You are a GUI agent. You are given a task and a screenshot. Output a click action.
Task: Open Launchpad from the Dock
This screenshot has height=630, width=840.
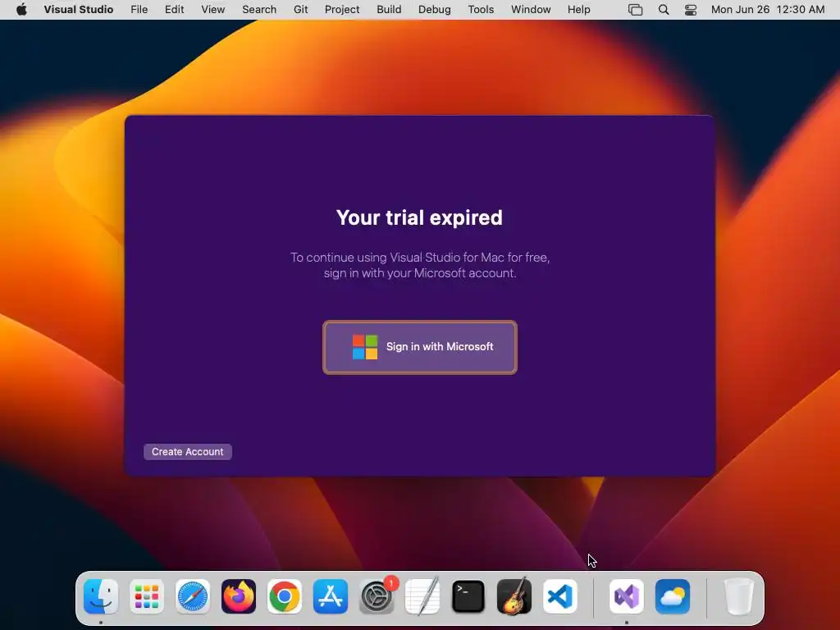[x=147, y=596]
